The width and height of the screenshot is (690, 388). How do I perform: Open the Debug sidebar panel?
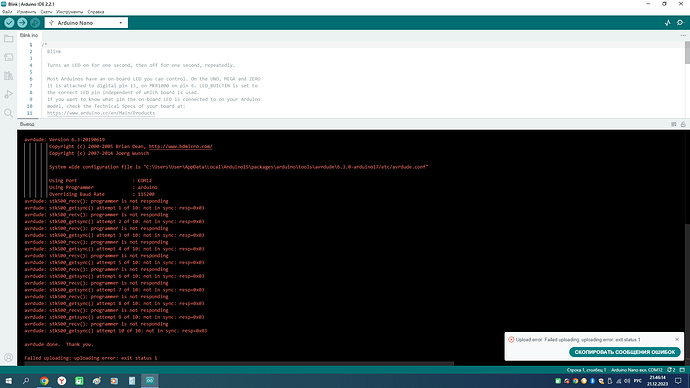(8, 94)
